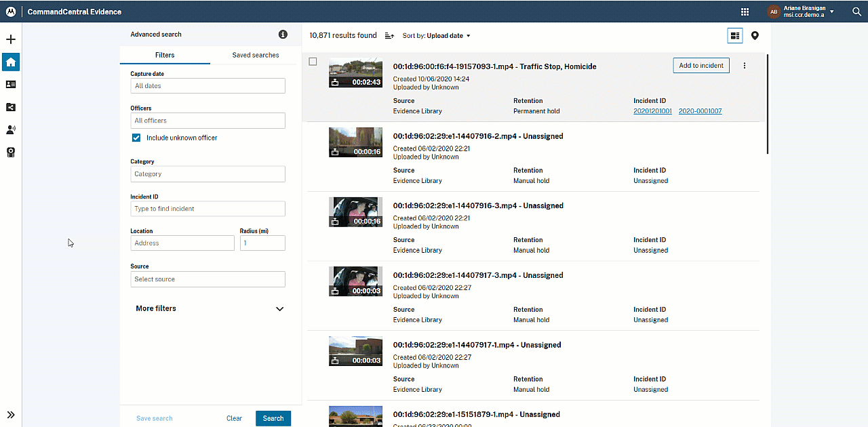Switch to the Saved searches tab

coord(256,55)
